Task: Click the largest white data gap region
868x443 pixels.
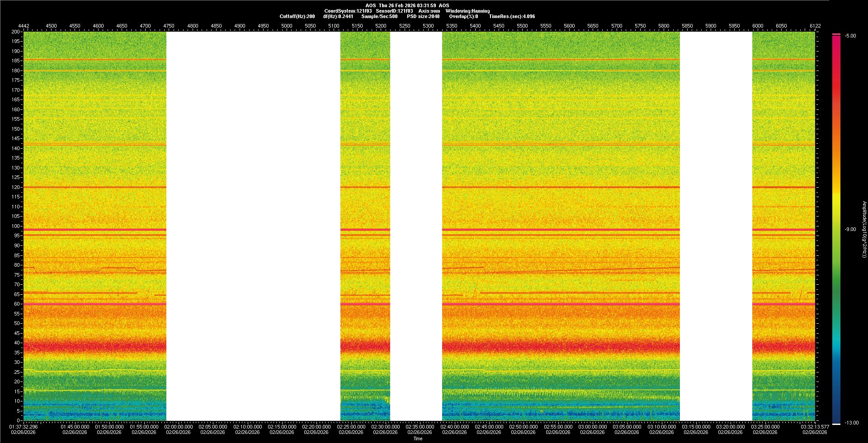Action: (x=253, y=226)
